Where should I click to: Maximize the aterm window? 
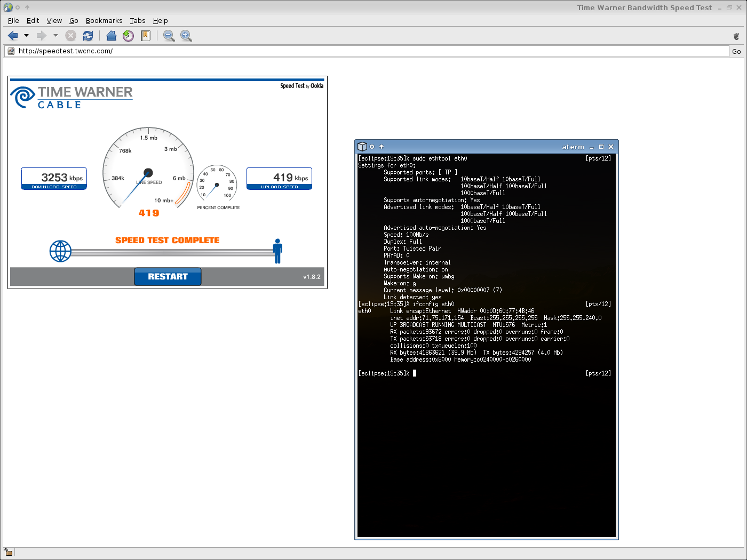point(601,147)
